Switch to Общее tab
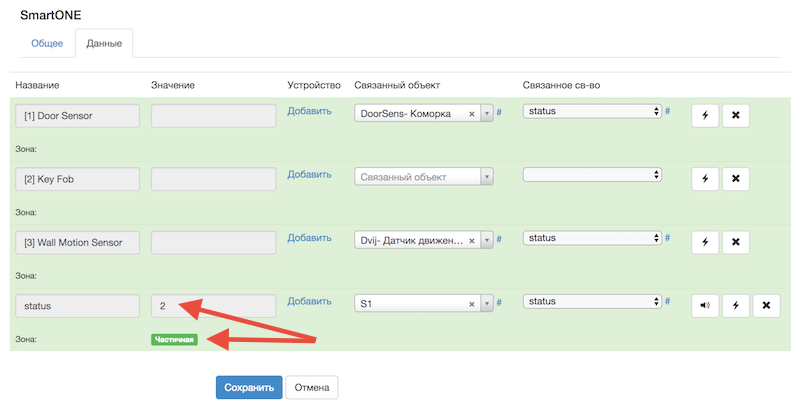Screen dimensions: 800x409 47,43
